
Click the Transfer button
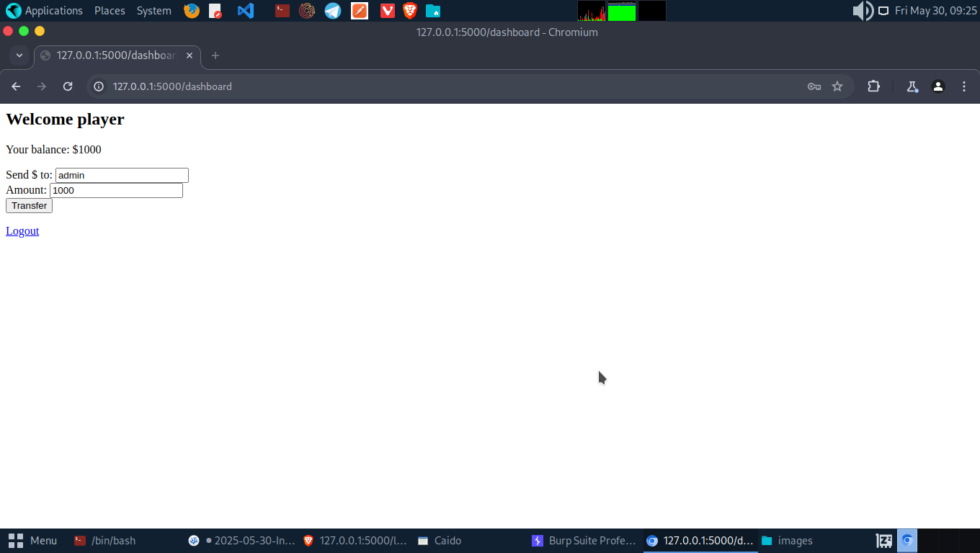(29, 206)
